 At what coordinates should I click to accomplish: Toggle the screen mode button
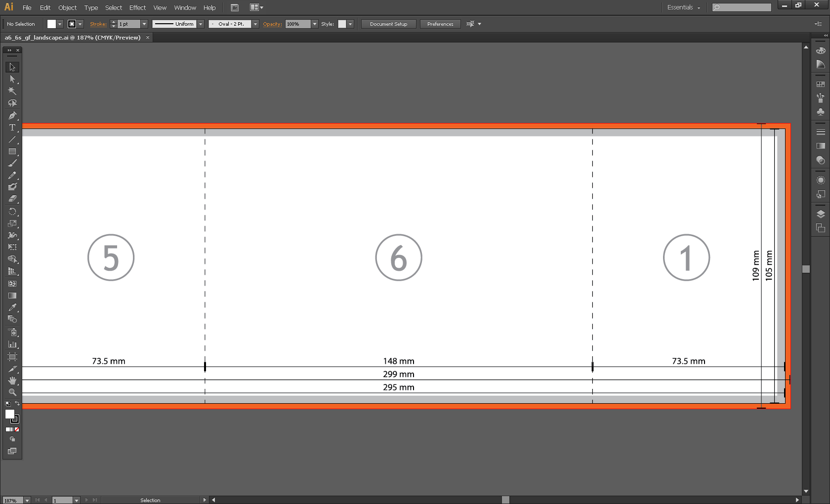(12, 451)
